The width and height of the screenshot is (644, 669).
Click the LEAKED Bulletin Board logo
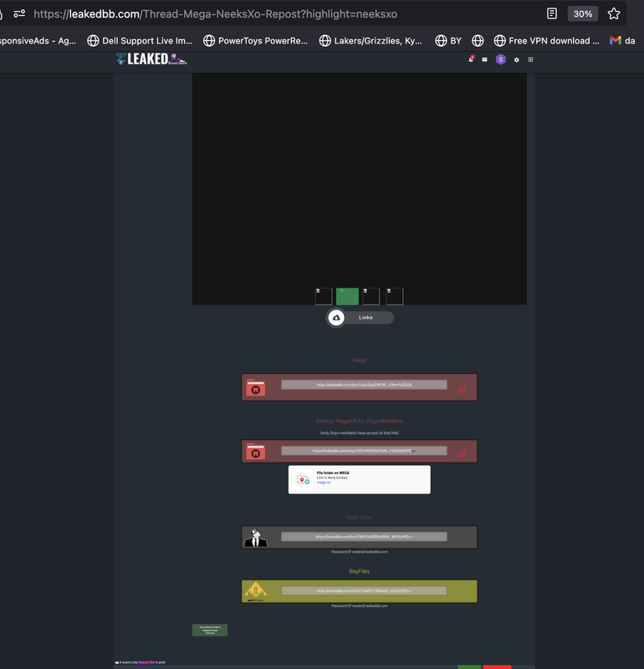(x=151, y=59)
